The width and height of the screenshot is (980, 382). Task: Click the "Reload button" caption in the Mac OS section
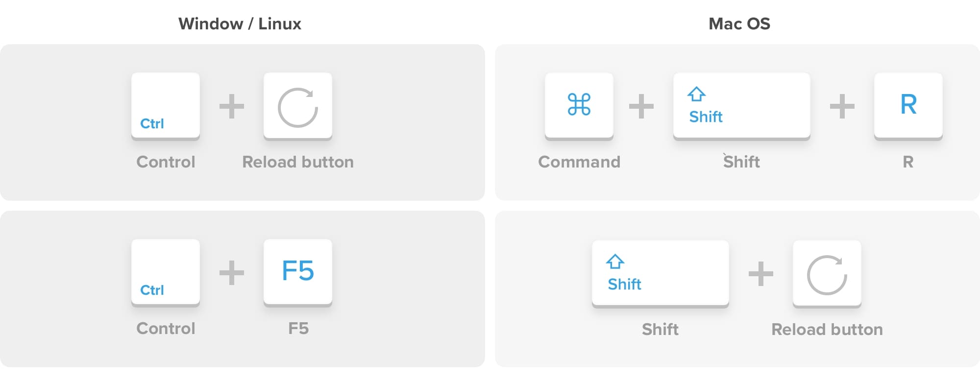pyautogui.click(x=827, y=330)
